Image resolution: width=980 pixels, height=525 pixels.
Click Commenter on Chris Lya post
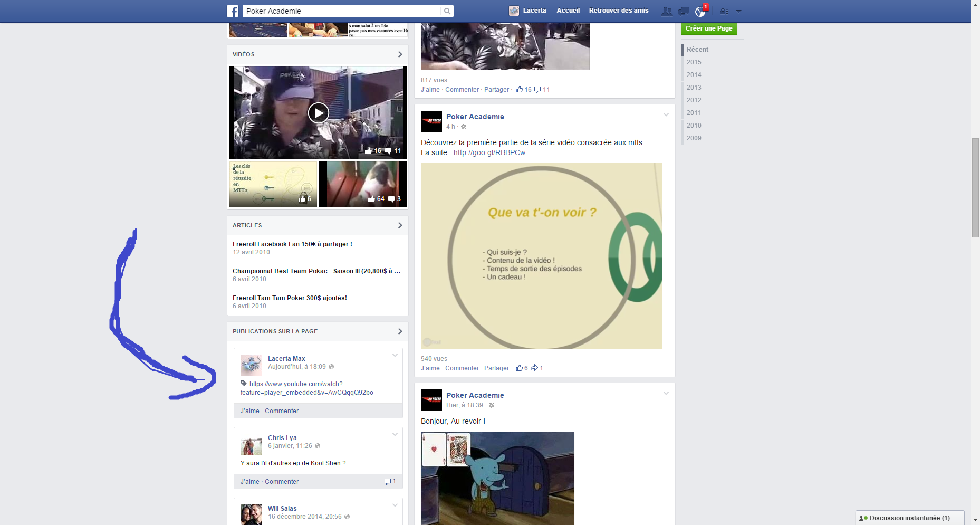point(282,482)
